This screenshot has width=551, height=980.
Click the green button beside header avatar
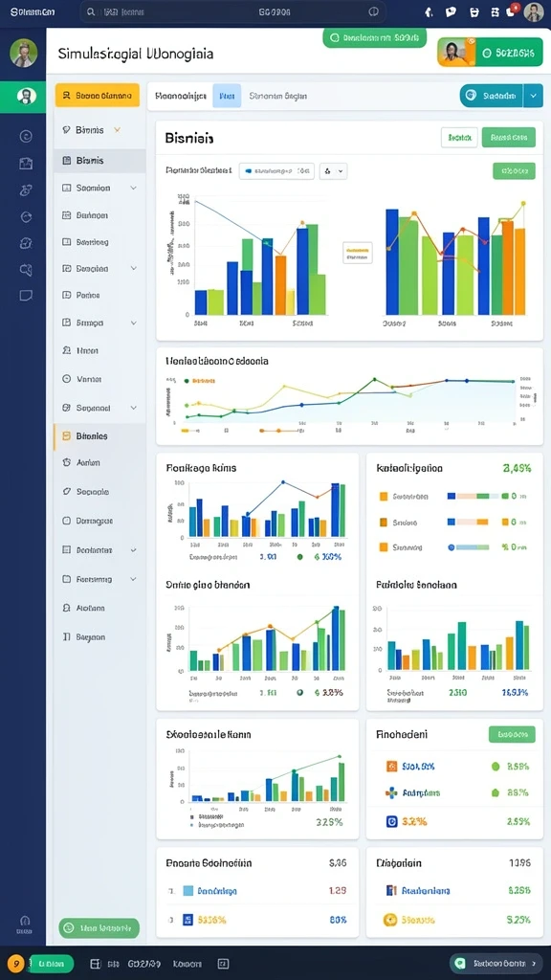coord(510,54)
